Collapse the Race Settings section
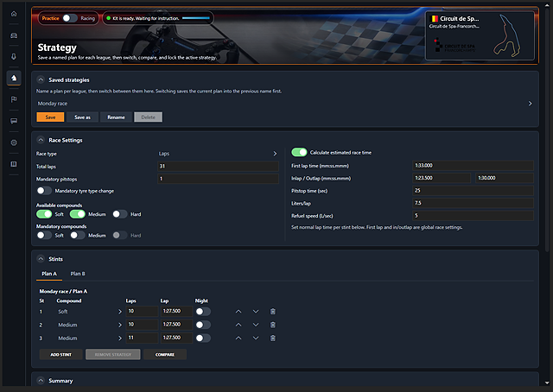This screenshot has width=553, height=392. pyautogui.click(x=41, y=140)
